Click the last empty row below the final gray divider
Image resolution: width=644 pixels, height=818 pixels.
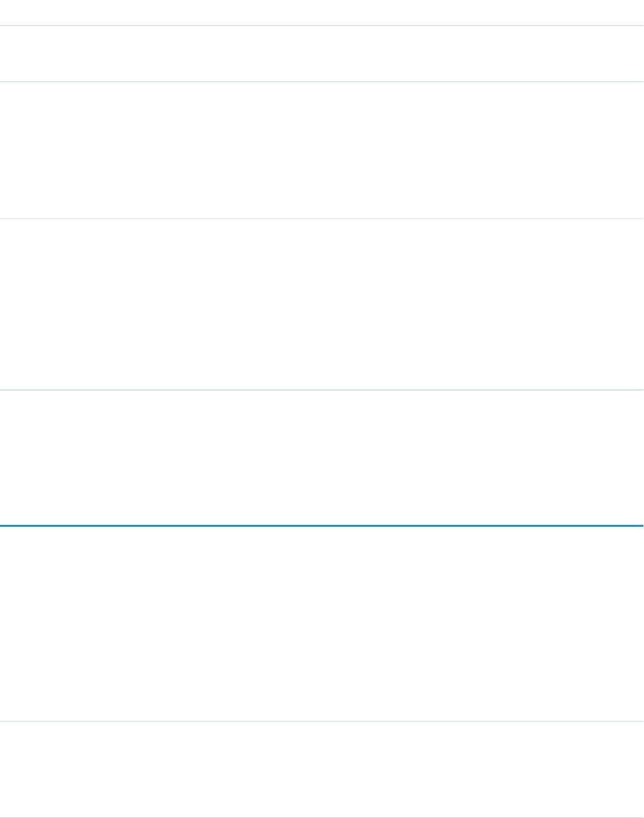point(322,769)
